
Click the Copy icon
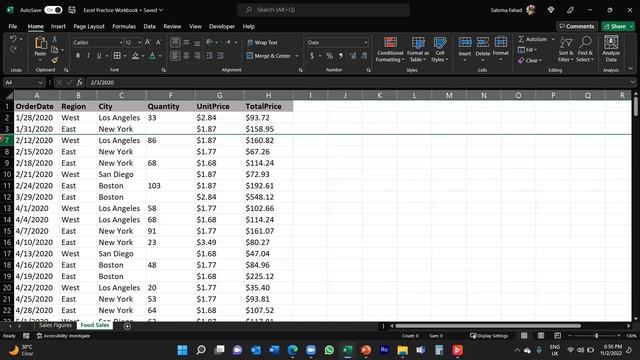coord(54,50)
